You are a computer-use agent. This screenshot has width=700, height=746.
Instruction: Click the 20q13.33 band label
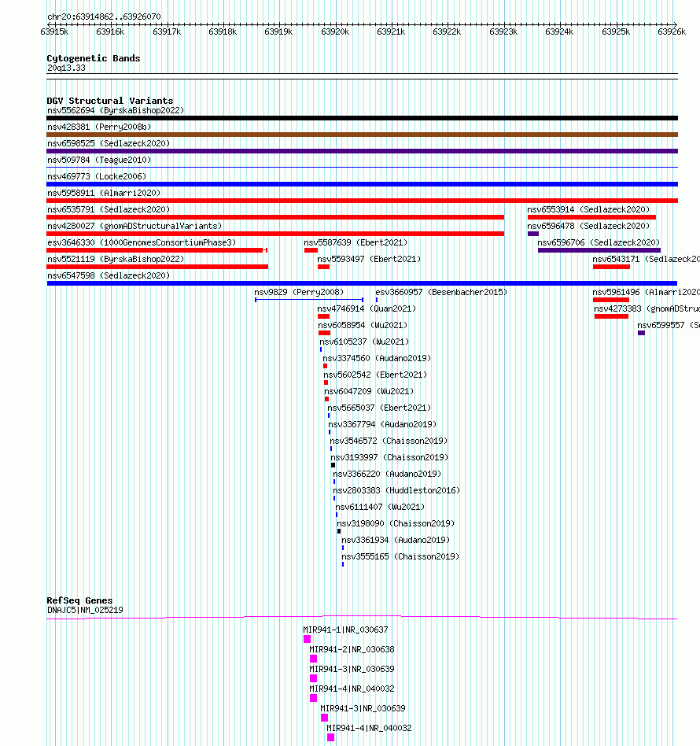click(66, 68)
